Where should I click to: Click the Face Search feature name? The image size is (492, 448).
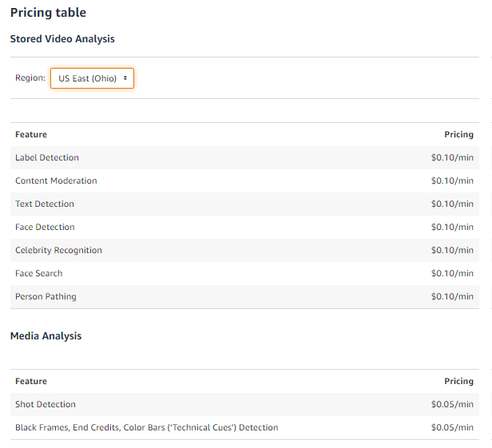click(x=39, y=273)
